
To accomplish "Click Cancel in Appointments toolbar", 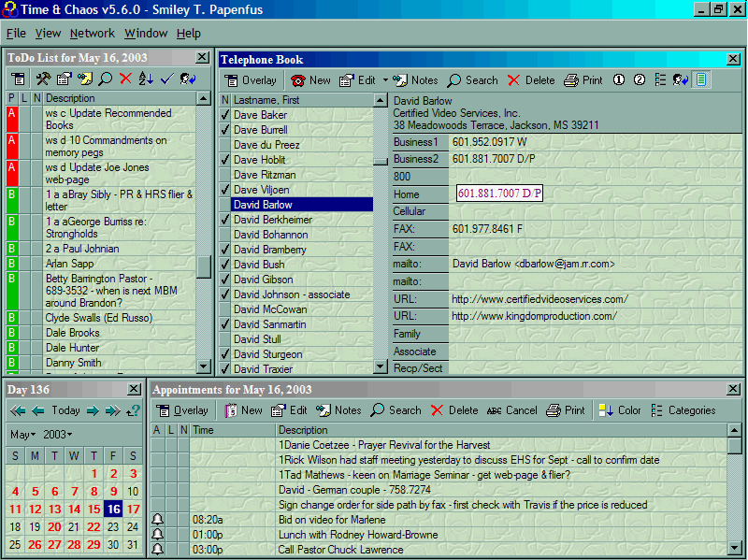I will pyautogui.click(x=511, y=410).
